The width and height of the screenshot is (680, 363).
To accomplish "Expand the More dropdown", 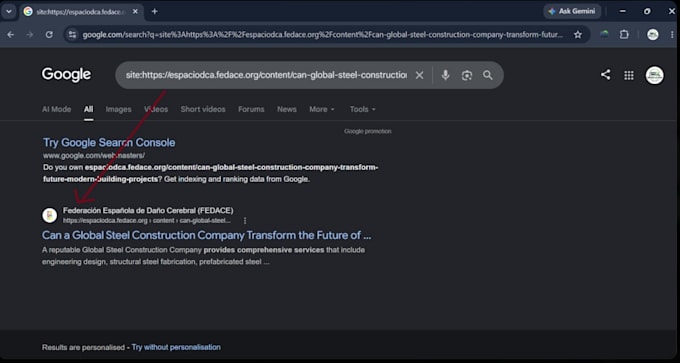I will 322,109.
